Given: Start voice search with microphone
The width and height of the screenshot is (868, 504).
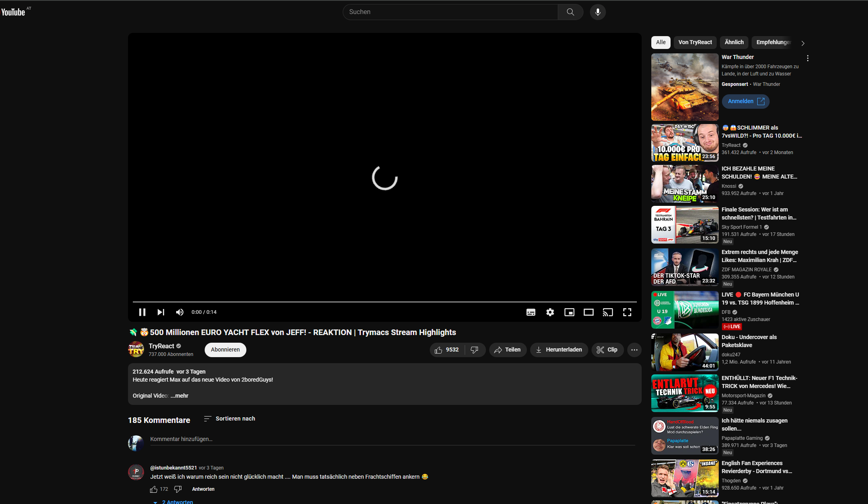Looking at the screenshot, I should click(598, 12).
